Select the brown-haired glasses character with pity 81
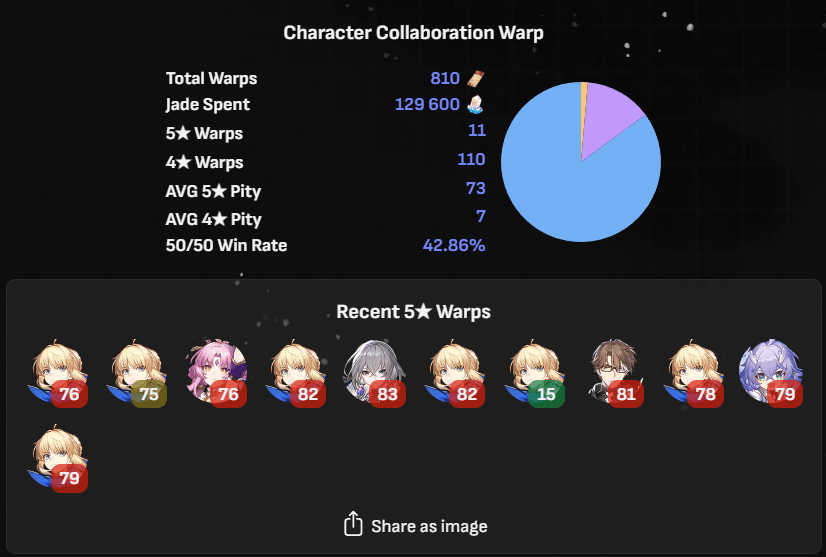 [614, 373]
